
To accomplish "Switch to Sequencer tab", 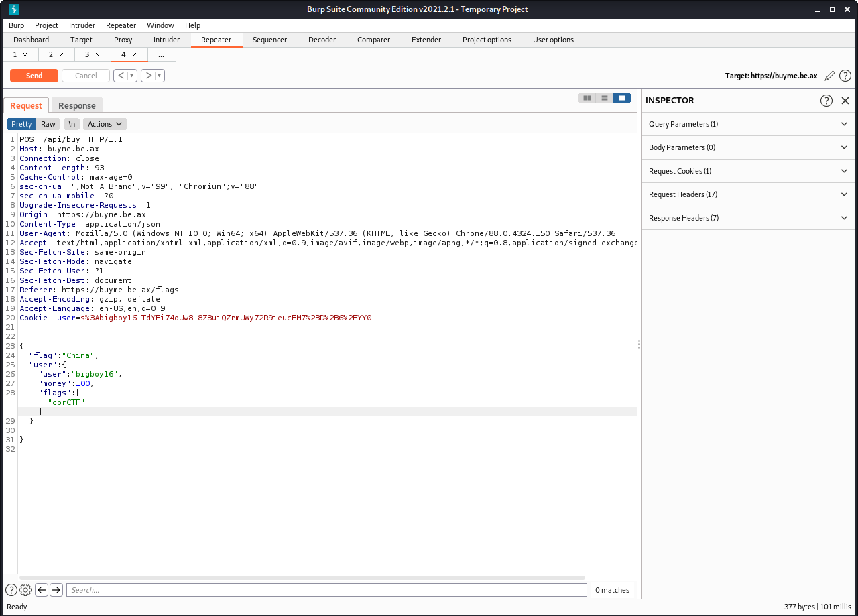I will [269, 40].
